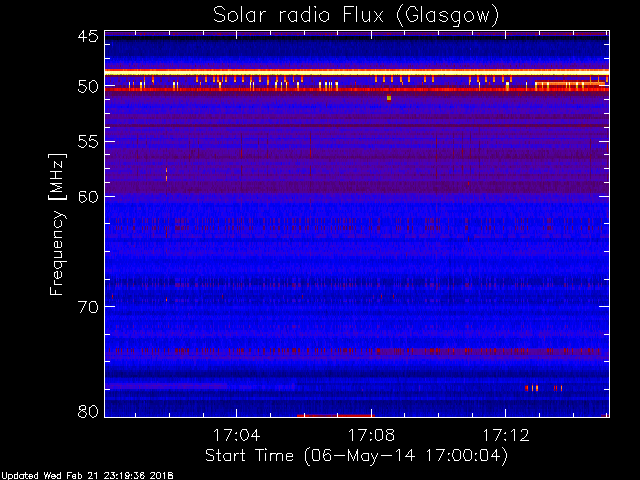
Task: Click the 80 MHz axis label
Action: tap(88, 411)
